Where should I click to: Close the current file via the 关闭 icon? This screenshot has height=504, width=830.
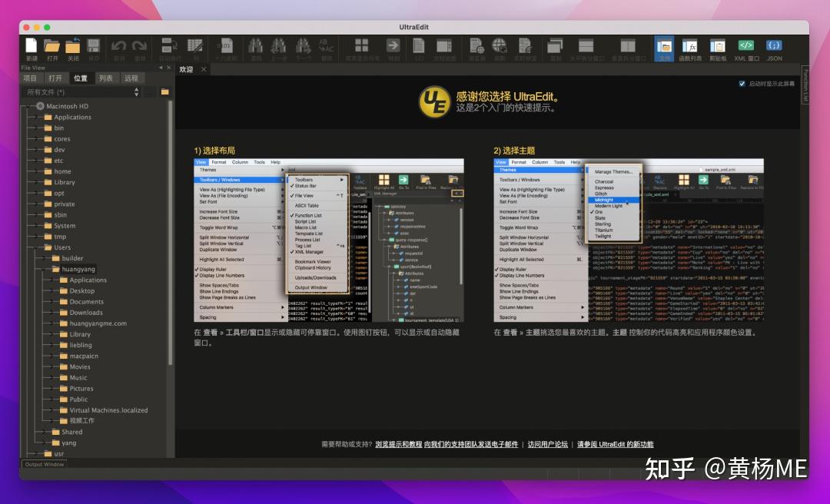pos(72,46)
